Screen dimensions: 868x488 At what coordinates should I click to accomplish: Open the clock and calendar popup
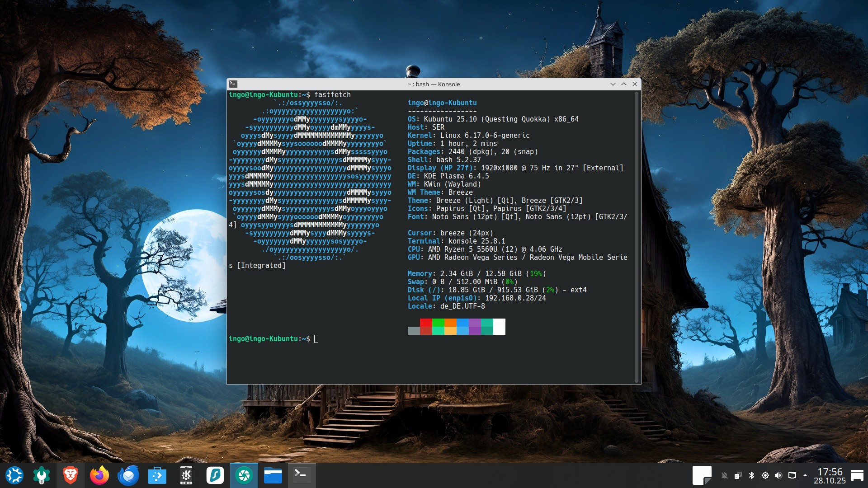coord(830,476)
